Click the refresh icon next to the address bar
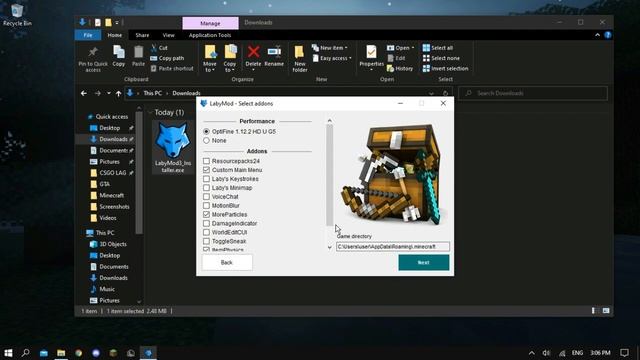The image size is (640, 360). point(445,93)
